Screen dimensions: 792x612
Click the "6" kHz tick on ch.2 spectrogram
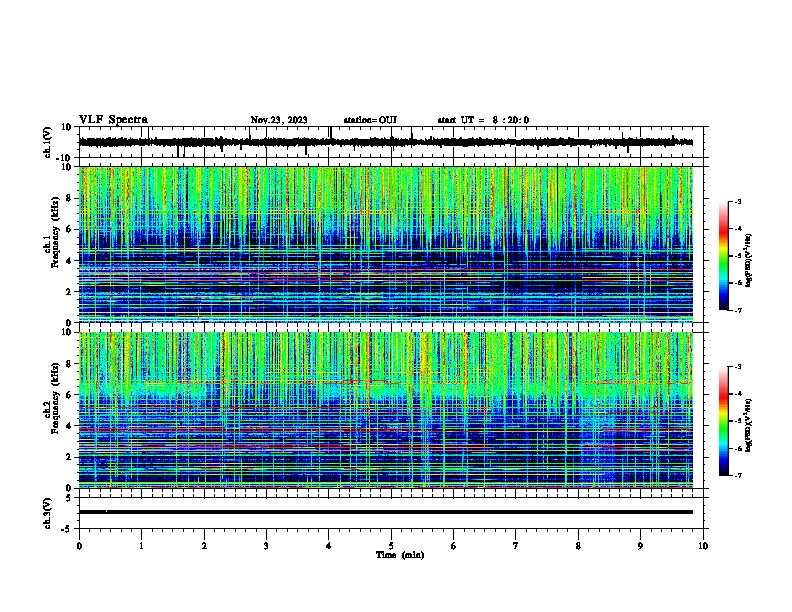tap(69, 395)
